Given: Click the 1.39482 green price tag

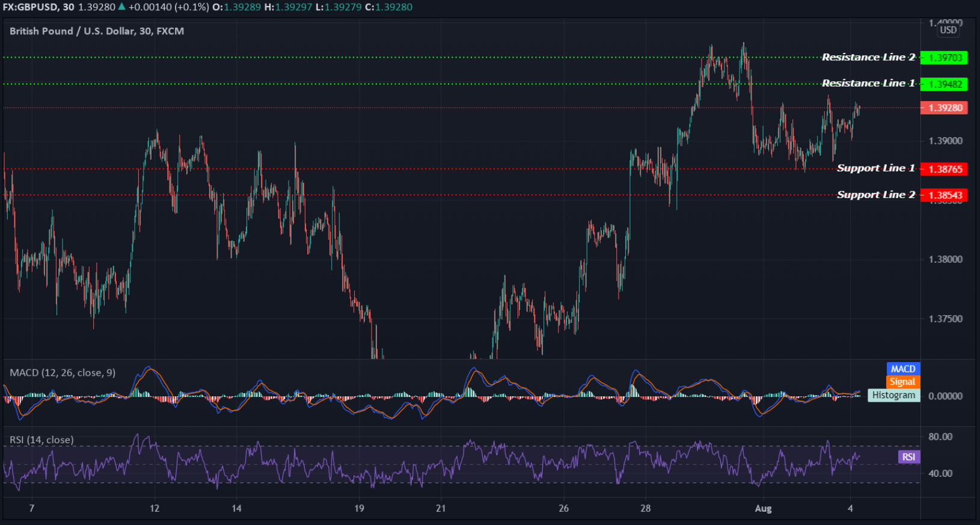Looking at the screenshot, I should pyautogui.click(x=944, y=84).
